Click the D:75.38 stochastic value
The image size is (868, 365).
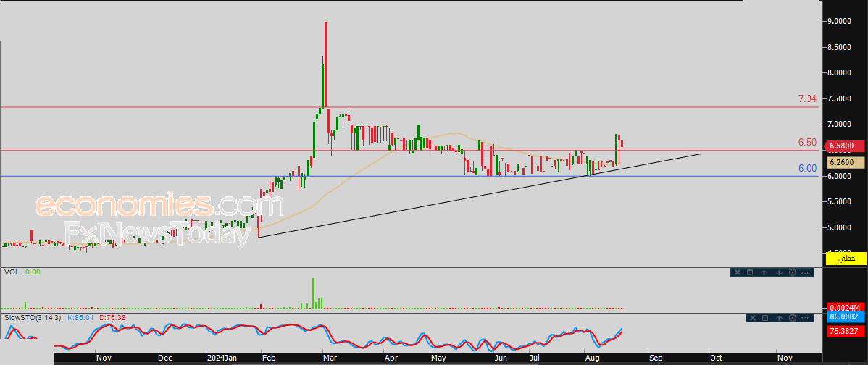click(112, 317)
